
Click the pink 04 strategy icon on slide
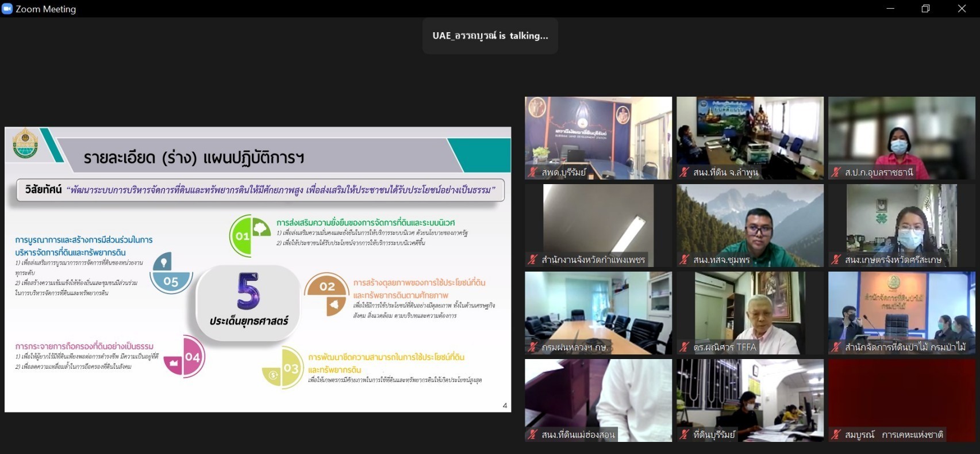coord(185,357)
